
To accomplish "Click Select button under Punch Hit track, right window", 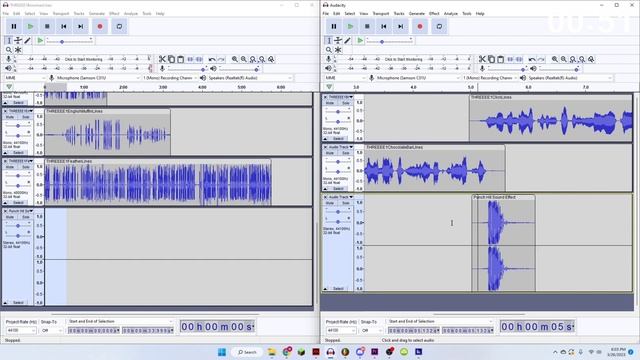I will point(338,289).
